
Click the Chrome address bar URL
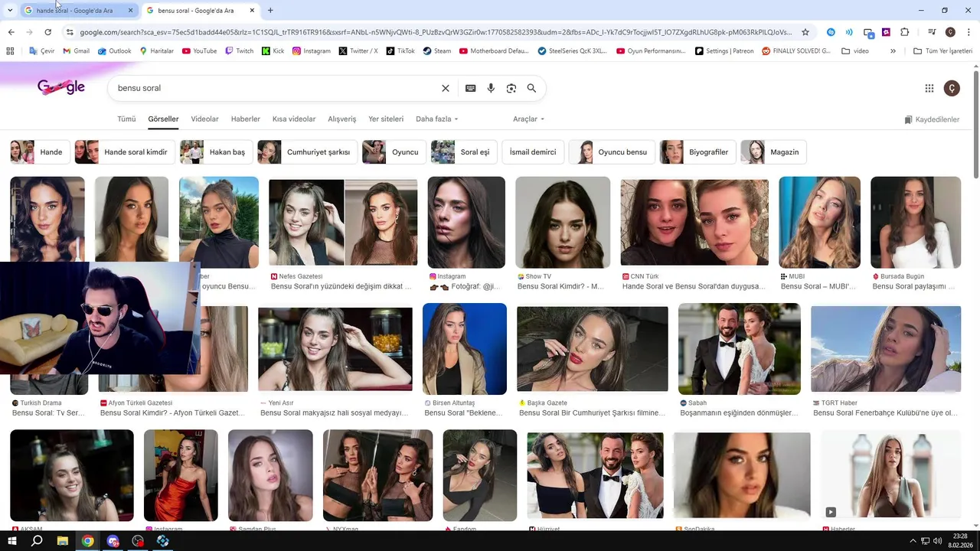(x=436, y=32)
